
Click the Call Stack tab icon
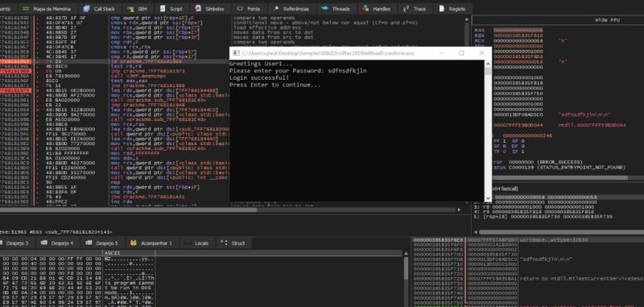pos(86,9)
